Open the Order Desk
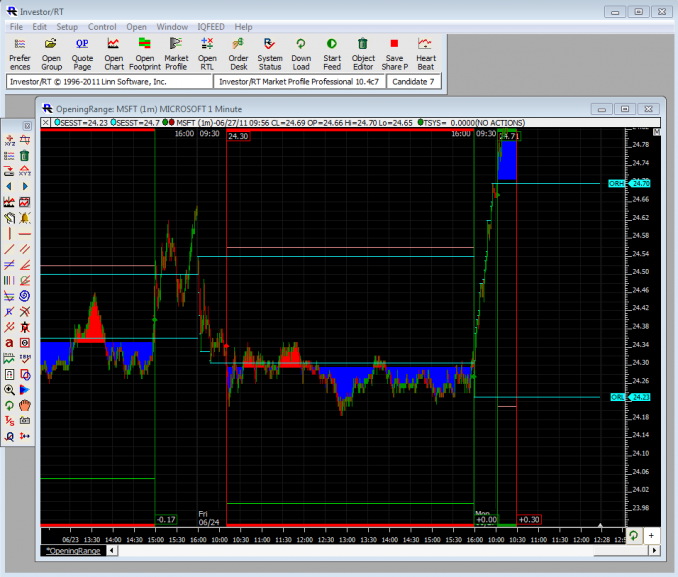 238,54
